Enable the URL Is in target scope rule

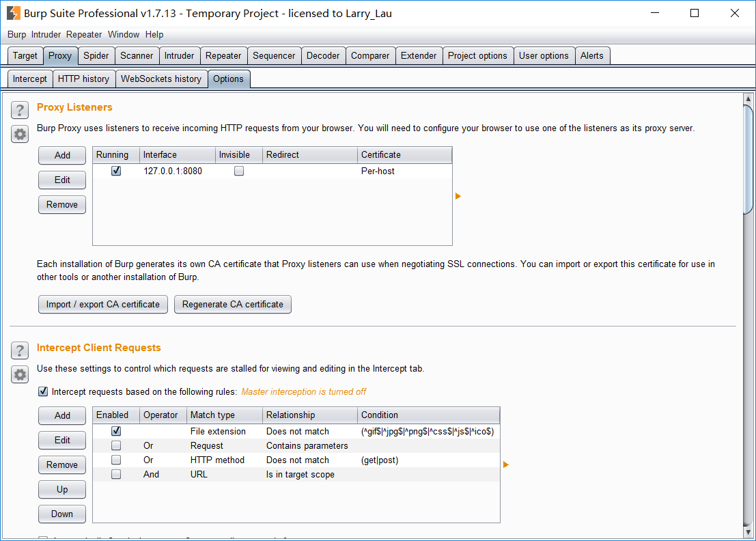[x=116, y=475]
